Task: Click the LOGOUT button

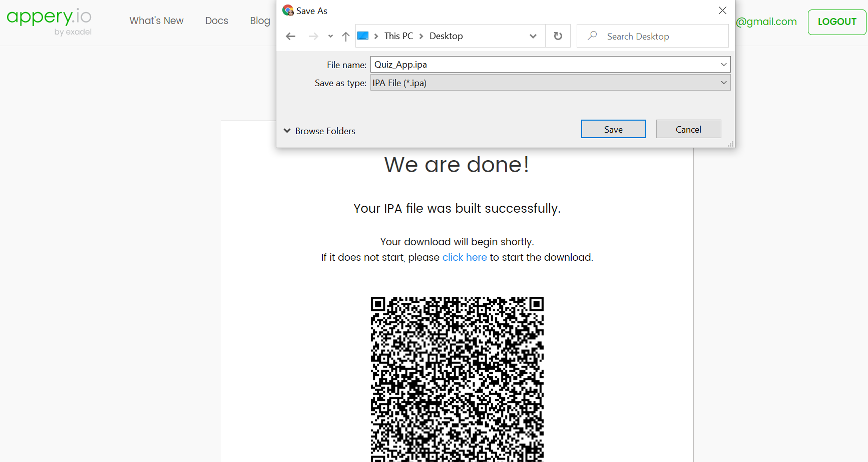Action: tap(837, 22)
